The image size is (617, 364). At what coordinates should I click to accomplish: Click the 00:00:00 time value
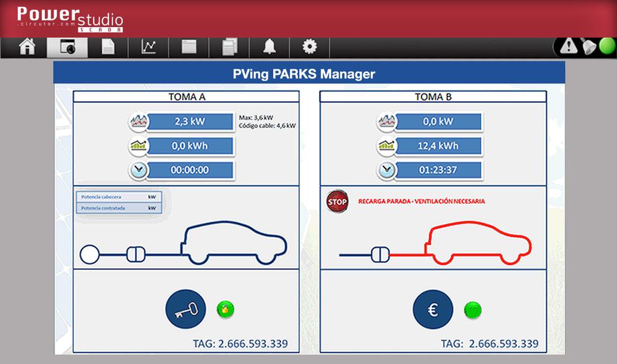click(190, 170)
